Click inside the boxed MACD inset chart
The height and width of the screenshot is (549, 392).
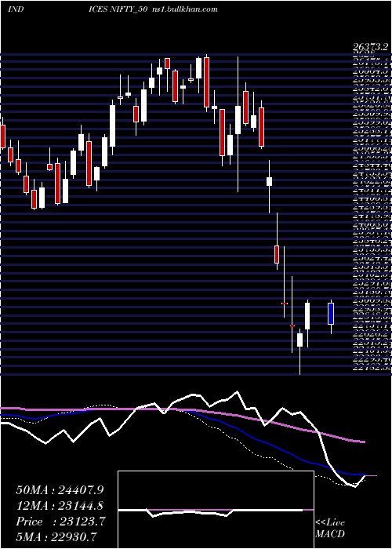[216, 510]
